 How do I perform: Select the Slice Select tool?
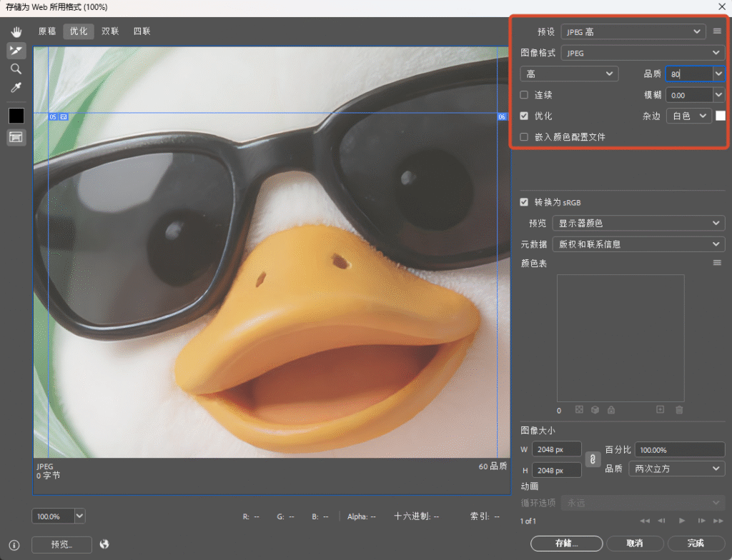(16, 51)
